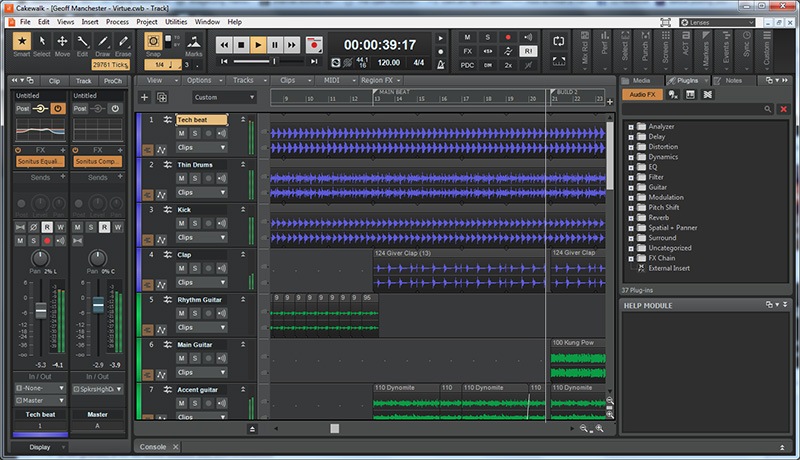
Task: Expand the Delay plug-in folder
Action: (631, 137)
